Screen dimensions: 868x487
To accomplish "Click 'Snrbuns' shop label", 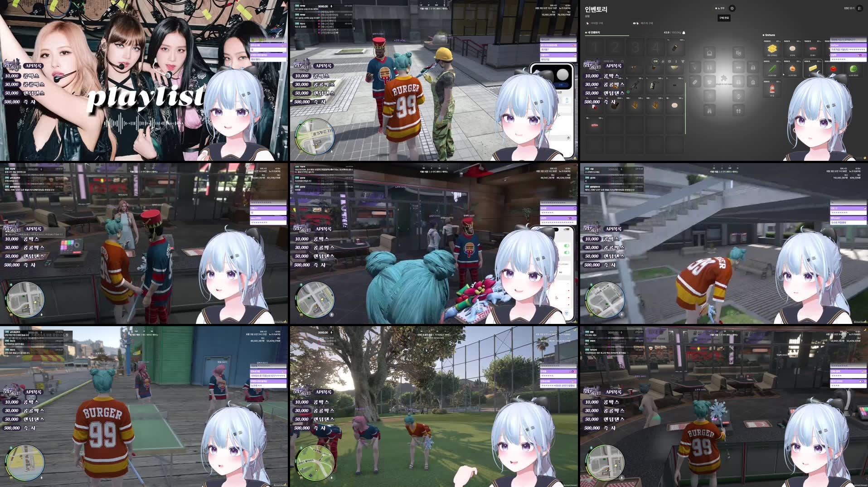I will (x=770, y=35).
